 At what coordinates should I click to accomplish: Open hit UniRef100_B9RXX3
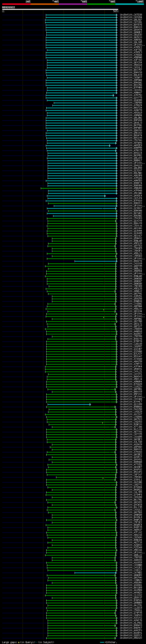click(x=131, y=27)
